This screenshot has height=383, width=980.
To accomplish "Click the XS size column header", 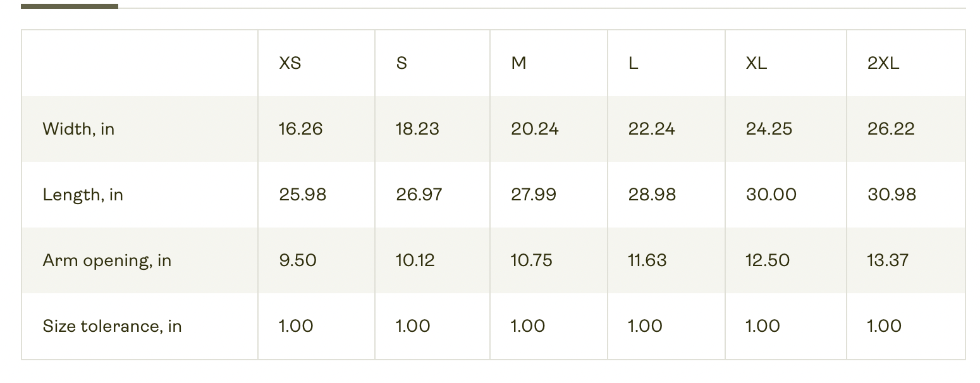I will (290, 63).
